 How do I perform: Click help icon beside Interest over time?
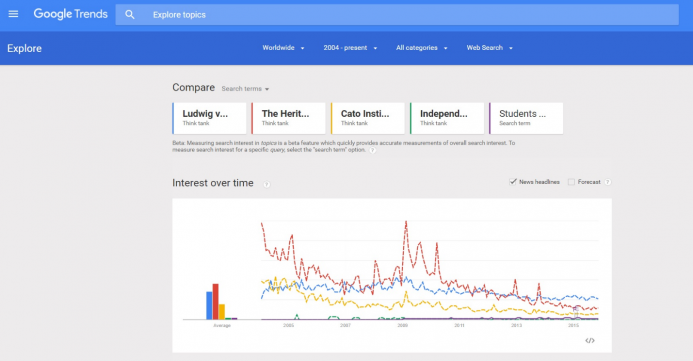point(267,185)
